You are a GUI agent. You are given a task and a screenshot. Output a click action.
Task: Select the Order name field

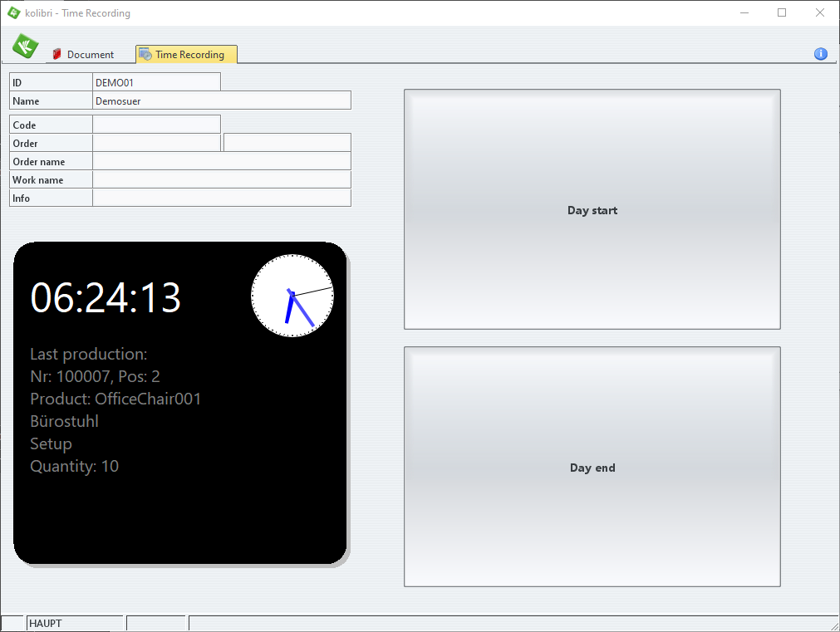tap(221, 161)
